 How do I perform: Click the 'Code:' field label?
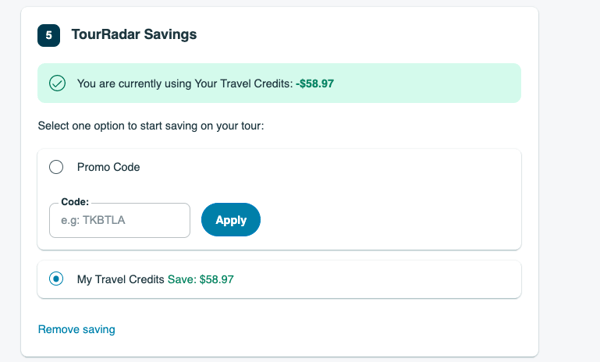(75, 202)
